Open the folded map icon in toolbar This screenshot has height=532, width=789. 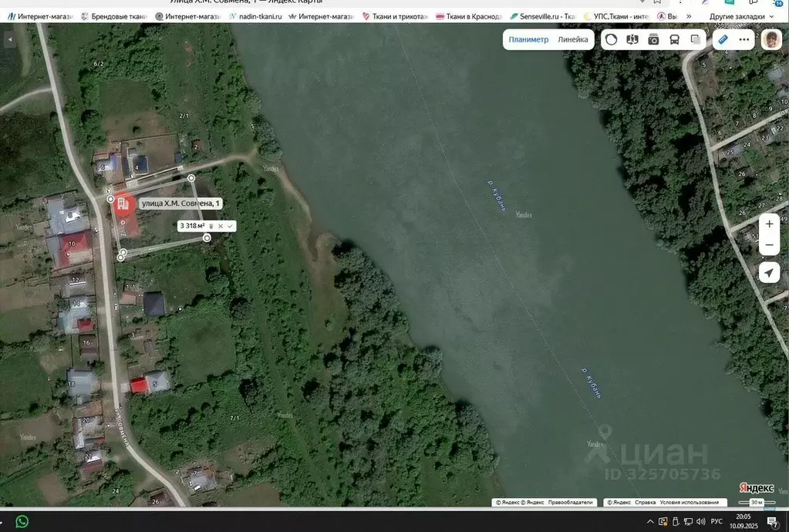(x=632, y=40)
